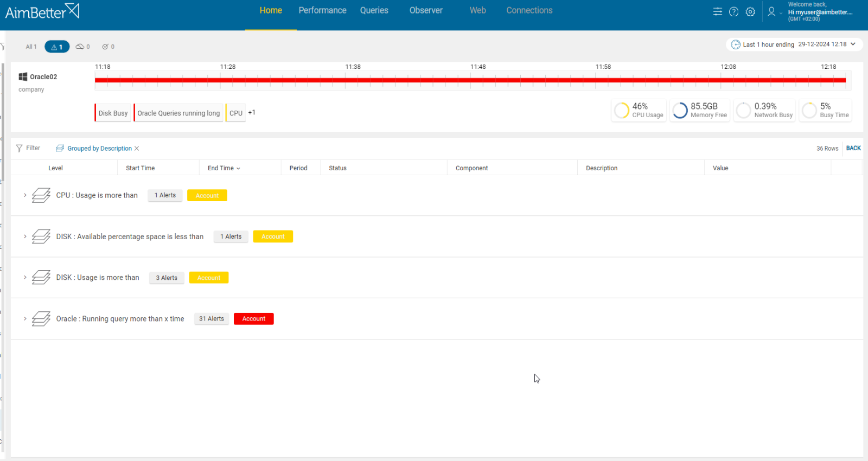Sort by the Start Time column header
Viewport: 868px width, 461px height.
pos(141,168)
